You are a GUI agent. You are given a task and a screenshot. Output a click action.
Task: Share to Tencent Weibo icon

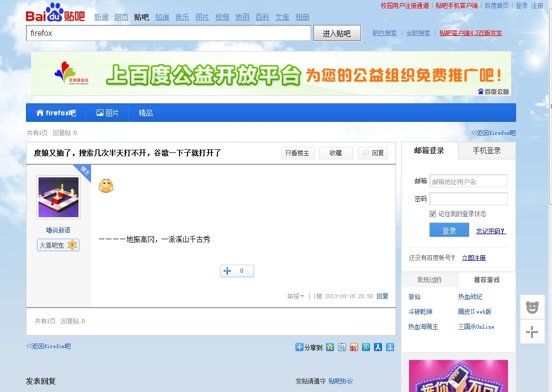366,348
